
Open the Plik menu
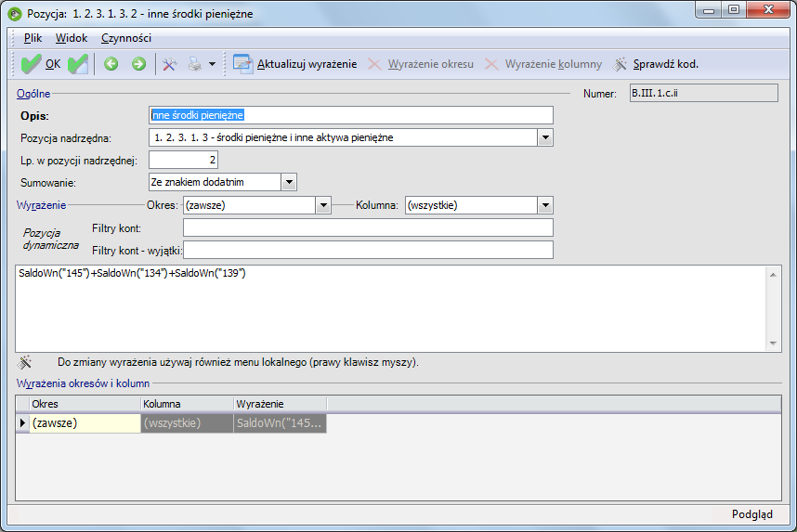(x=33, y=38)
